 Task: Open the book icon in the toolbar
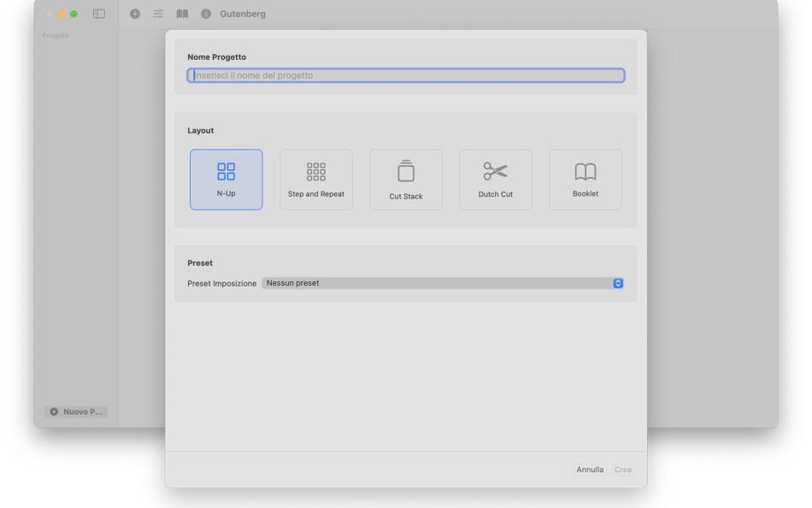pyautogui.click(x=182, y=14)
